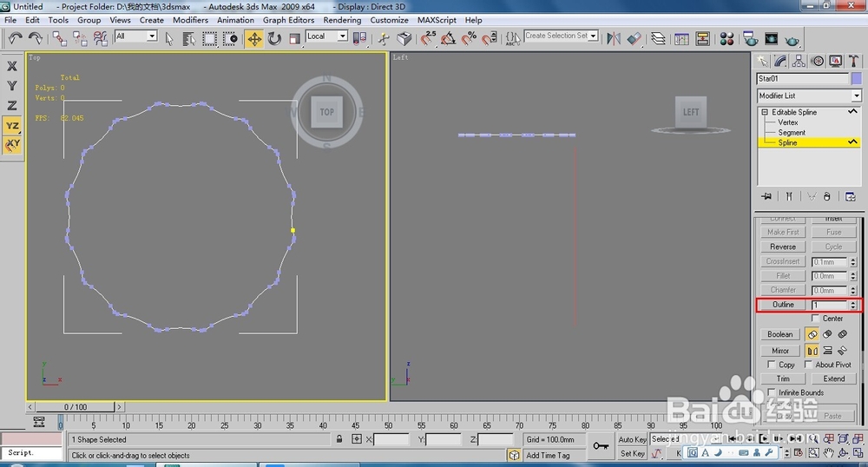Viewport: 868px width, 467px height.
Task: Open Schematic View toolbar icon
Action: (702, 39)
